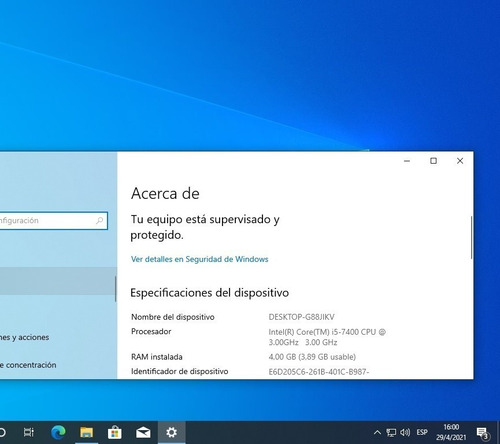Viewport: 500px width, 444px height.
Task: Select the device name DESKTOP-G88JIKV
Action: point(301,317)
